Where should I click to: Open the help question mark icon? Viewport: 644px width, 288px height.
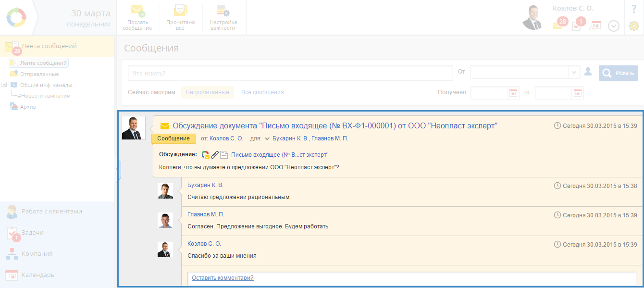coord(633,9)
